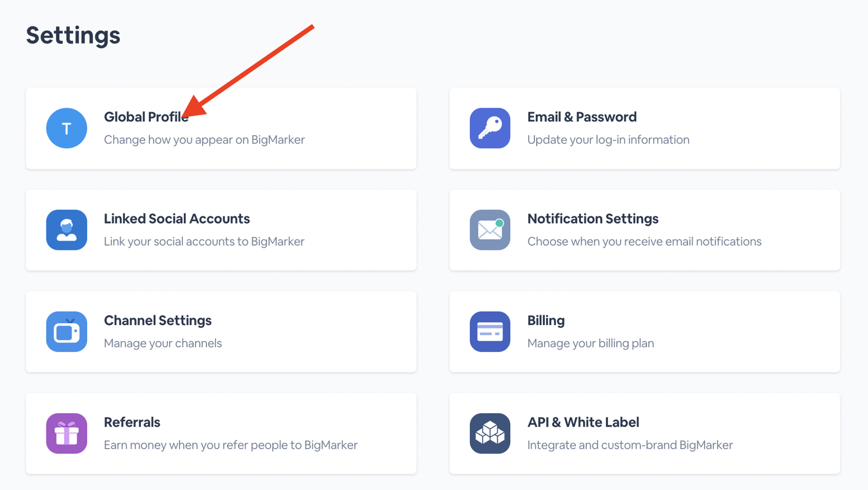
Task: Click the cube icon for API & White Label
Action: click(490, 433)
